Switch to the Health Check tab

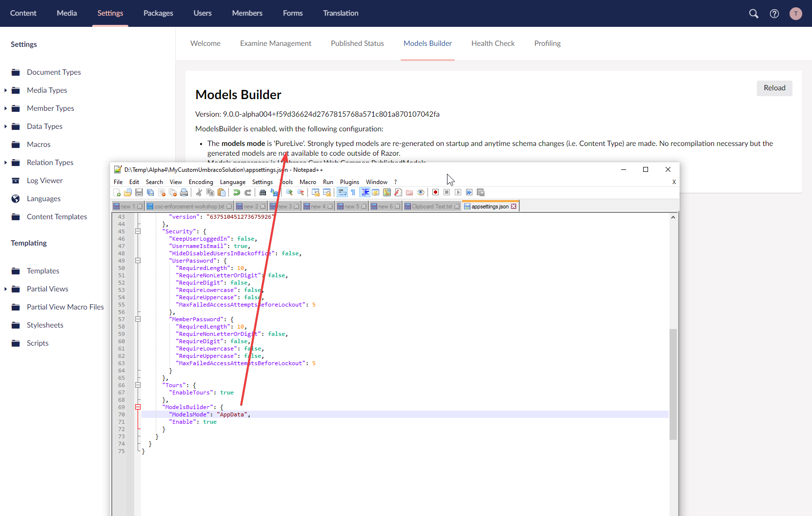(493, 43)
